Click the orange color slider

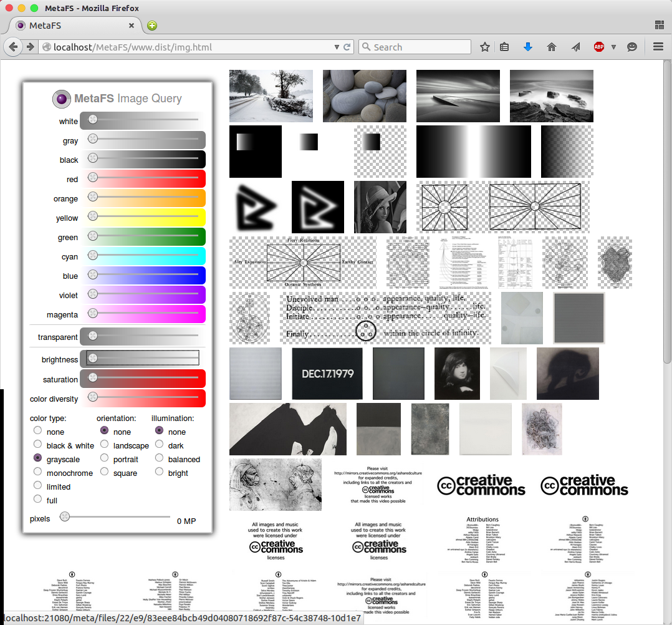pyautogui.click(x=143, y=197)
